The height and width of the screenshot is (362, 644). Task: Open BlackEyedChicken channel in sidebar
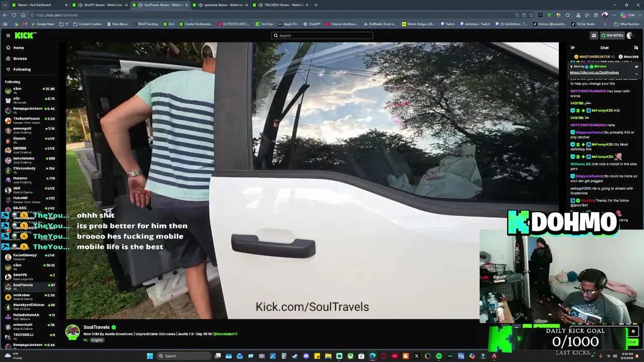click(x=30, y=306)
